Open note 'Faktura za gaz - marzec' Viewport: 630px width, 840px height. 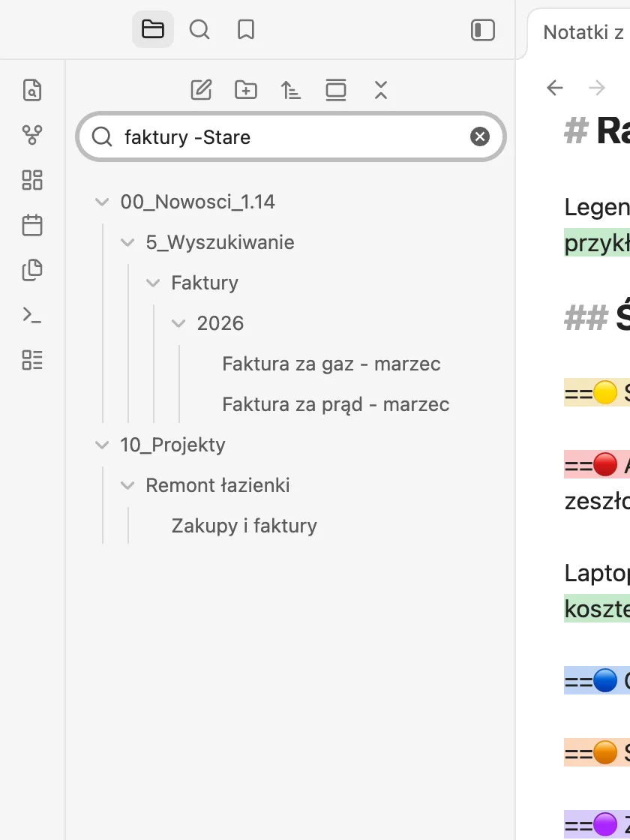(x=331, y=364)
